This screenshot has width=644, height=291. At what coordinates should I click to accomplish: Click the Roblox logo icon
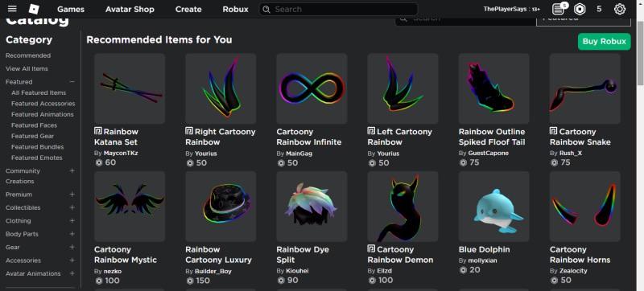[34, 9]
